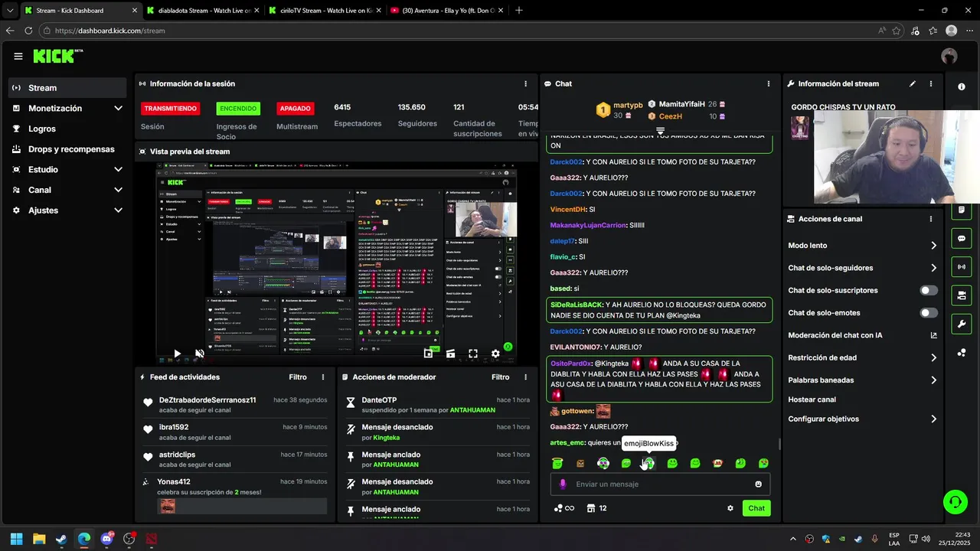Open emoji picker in message box
The width and height of the screenshot is (980, 551).
[x=759, y=484]
